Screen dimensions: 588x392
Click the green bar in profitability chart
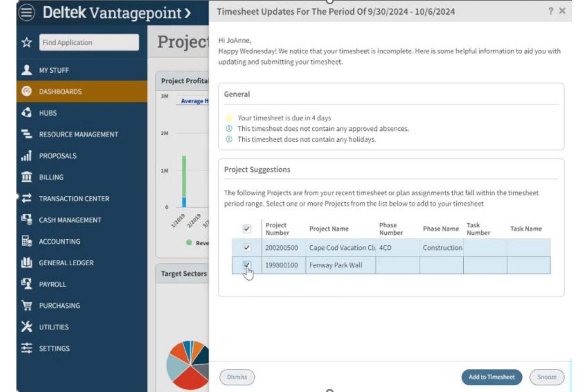[x=184, y=176]
